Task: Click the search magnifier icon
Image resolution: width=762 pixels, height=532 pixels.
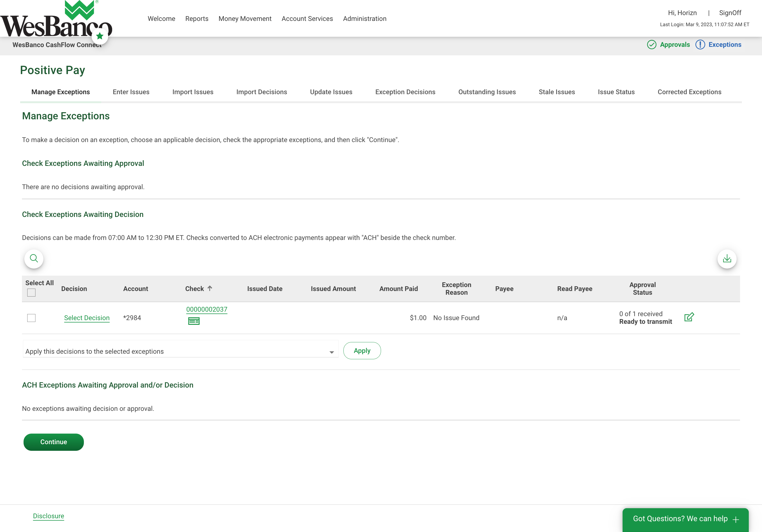Action: tap(34, 258)
